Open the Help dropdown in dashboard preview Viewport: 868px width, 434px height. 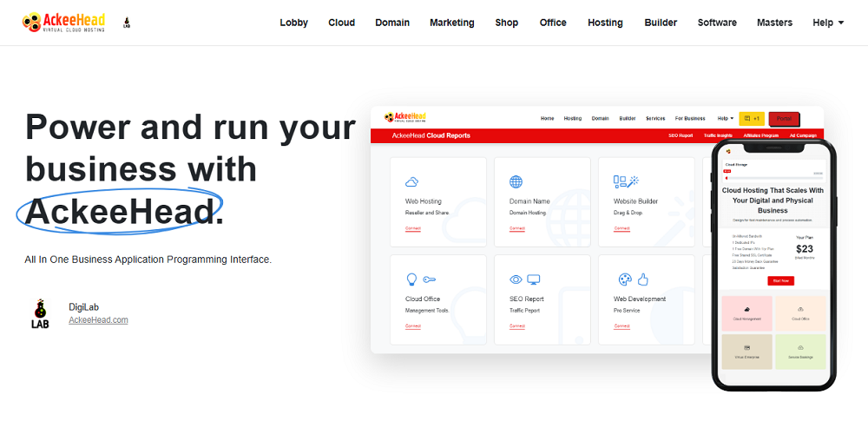point(725,118)
